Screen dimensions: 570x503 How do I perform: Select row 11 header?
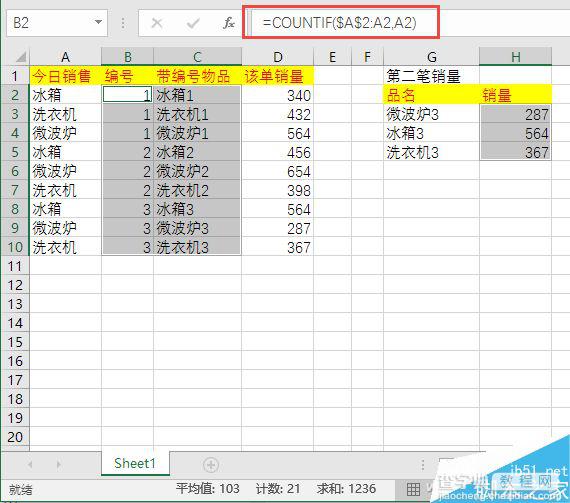[x=15, y=266]
